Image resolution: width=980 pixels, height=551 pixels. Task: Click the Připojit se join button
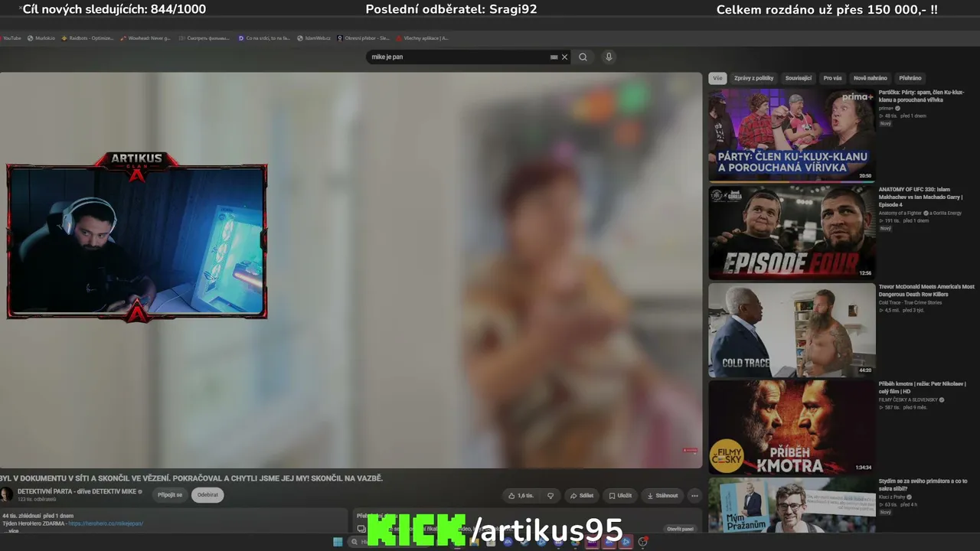[x=170, y=495]
